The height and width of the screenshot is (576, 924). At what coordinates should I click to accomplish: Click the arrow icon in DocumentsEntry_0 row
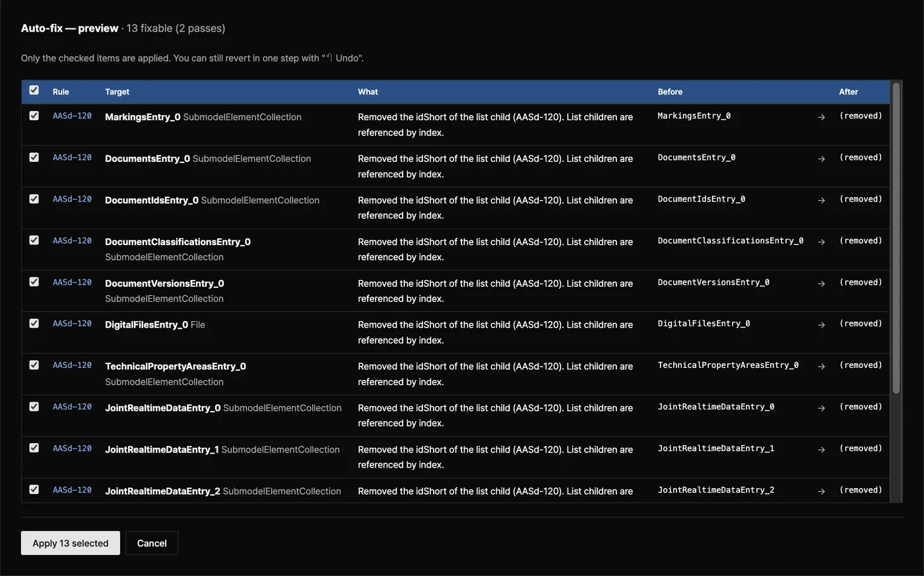pyautogui.click(x=821, y=159)
